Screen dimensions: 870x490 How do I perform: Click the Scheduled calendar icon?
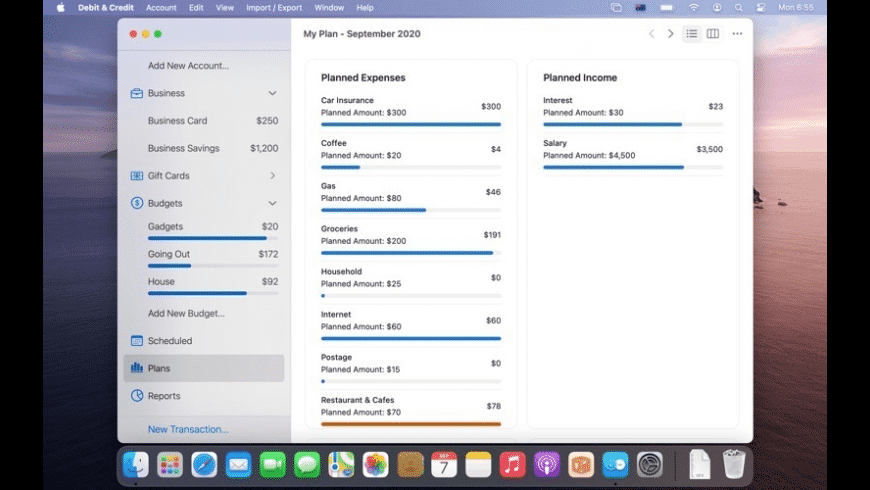[136, 341]
